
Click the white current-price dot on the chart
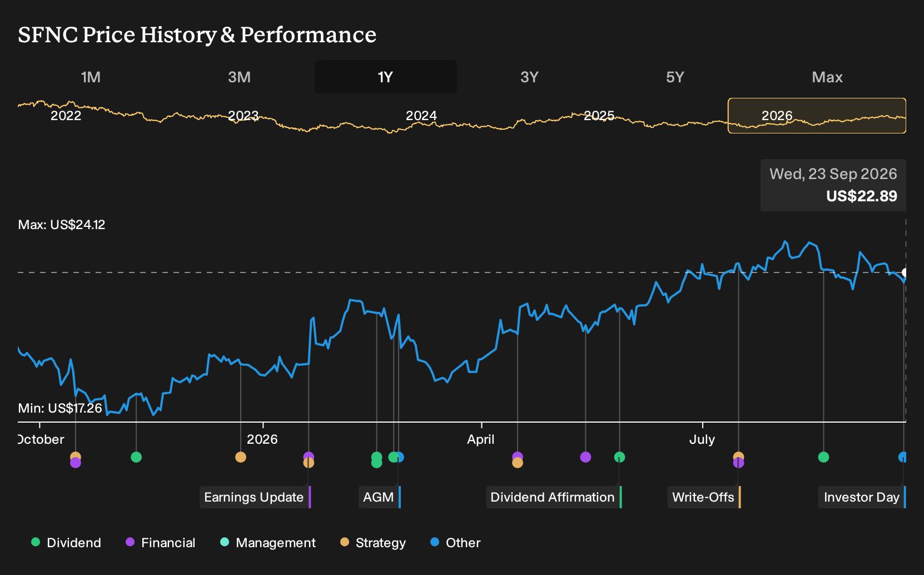905,272
